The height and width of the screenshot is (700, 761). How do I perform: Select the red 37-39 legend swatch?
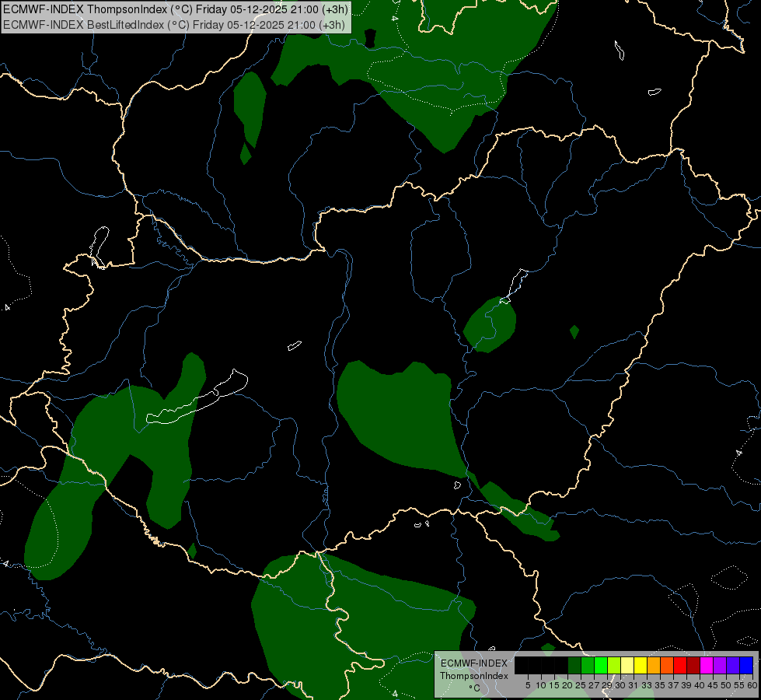coord(680,666)
